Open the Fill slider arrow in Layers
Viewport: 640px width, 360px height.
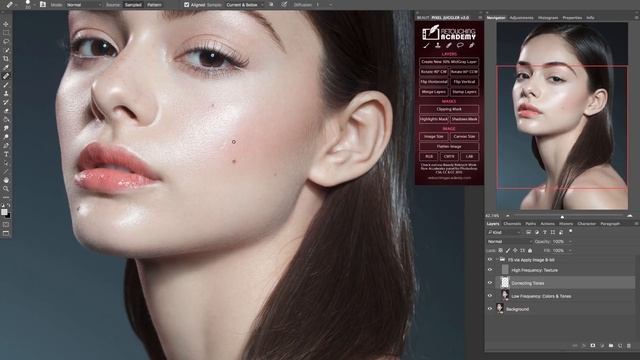point(570,250)
